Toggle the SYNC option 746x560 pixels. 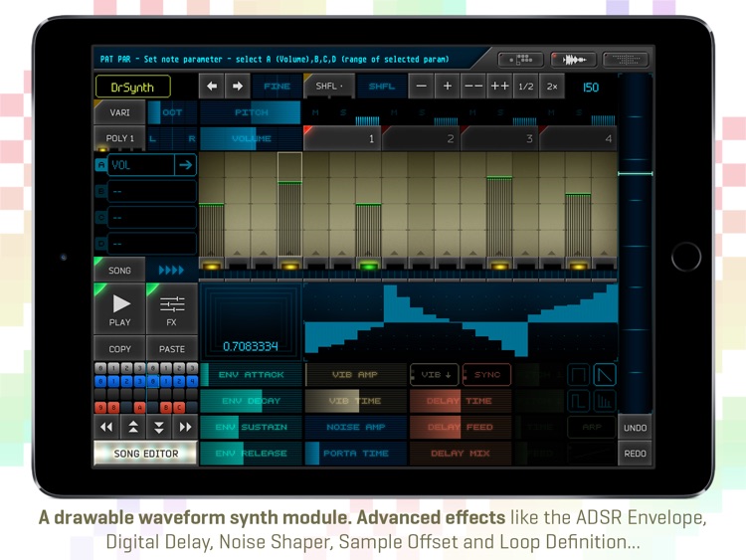coord(486,374)
